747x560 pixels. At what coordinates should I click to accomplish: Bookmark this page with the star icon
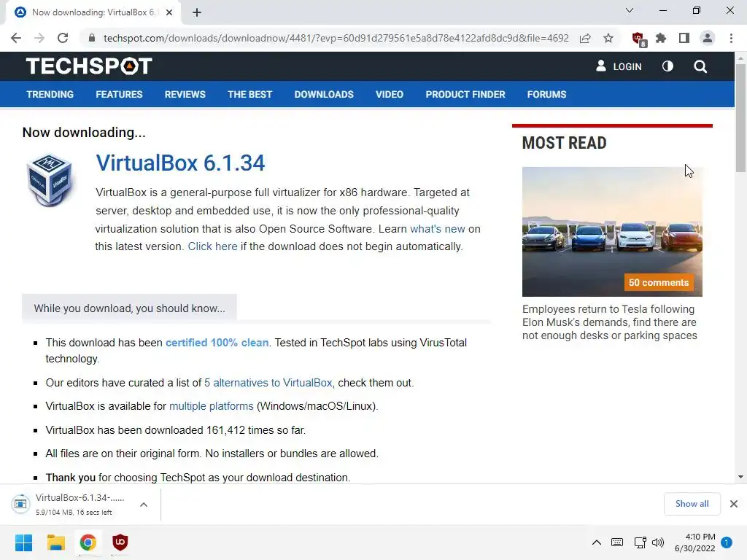coord(608,38)
